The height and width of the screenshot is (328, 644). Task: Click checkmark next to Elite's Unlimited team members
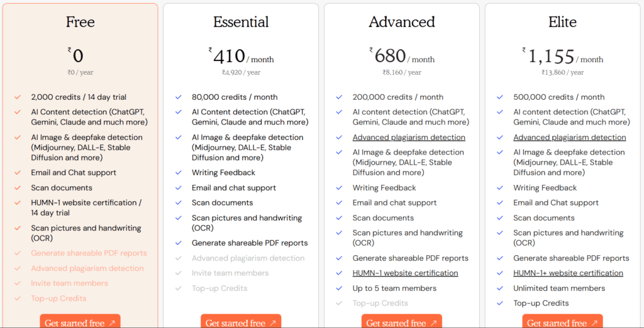click(x=500, y=288)
